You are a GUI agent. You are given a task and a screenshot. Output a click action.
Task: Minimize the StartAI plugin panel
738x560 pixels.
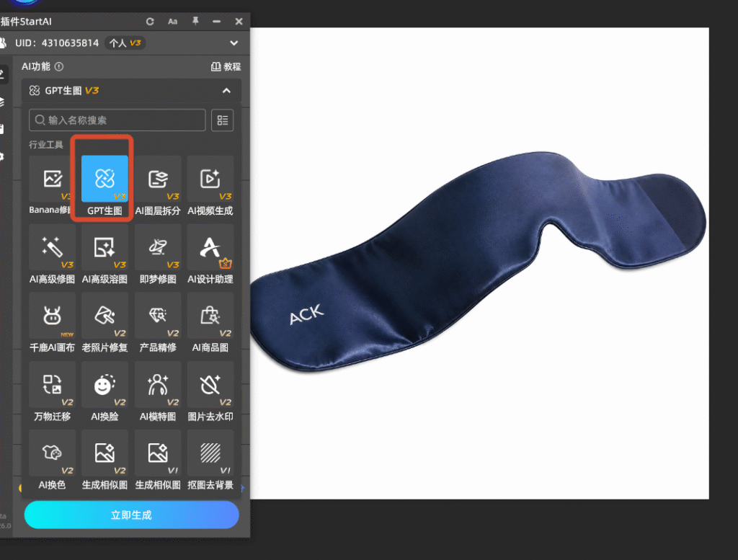click(216, 21)
